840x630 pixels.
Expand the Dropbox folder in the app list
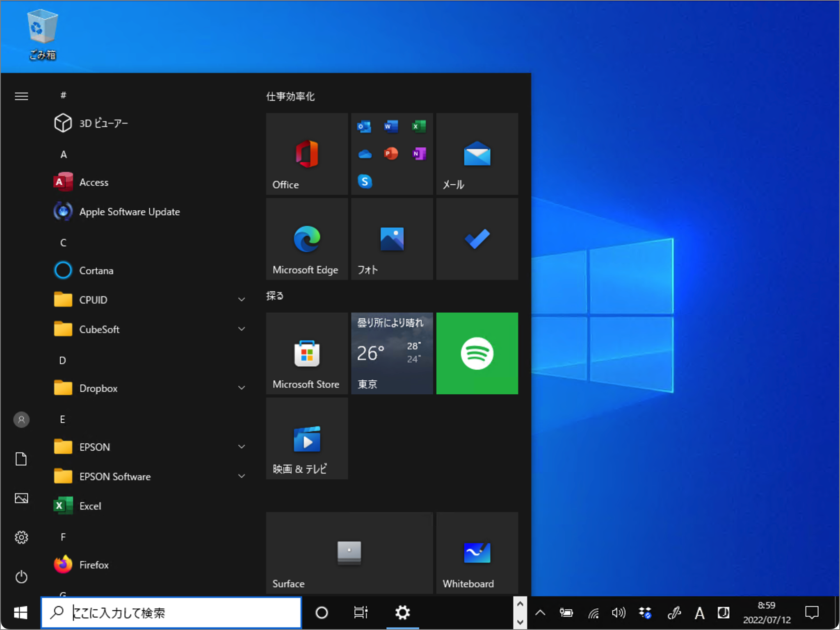[242, 388]
